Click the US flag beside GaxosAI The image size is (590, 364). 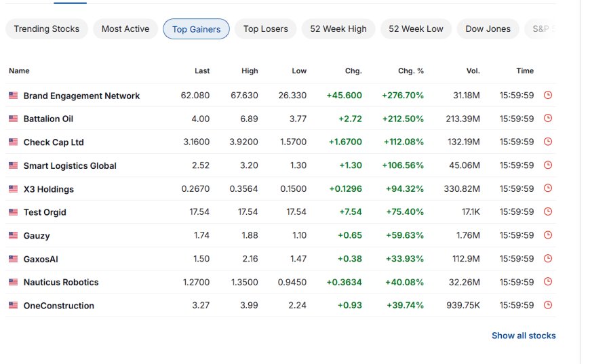(13, 259)
